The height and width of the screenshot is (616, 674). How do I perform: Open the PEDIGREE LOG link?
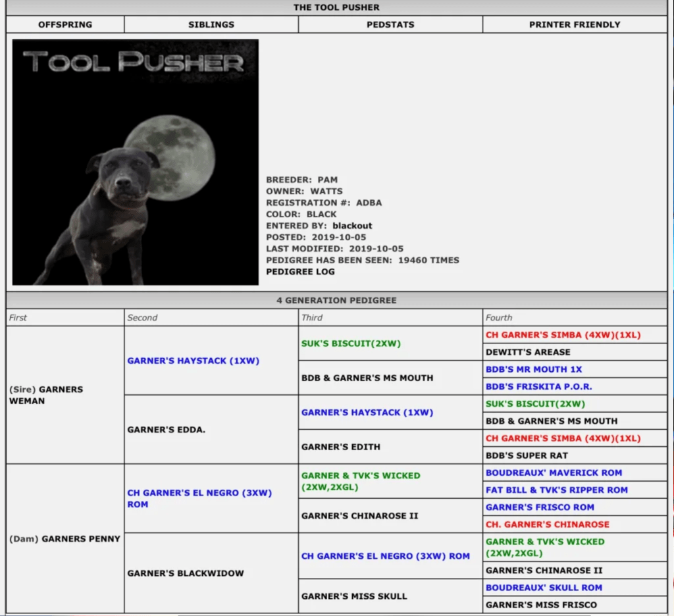[300, 272]
